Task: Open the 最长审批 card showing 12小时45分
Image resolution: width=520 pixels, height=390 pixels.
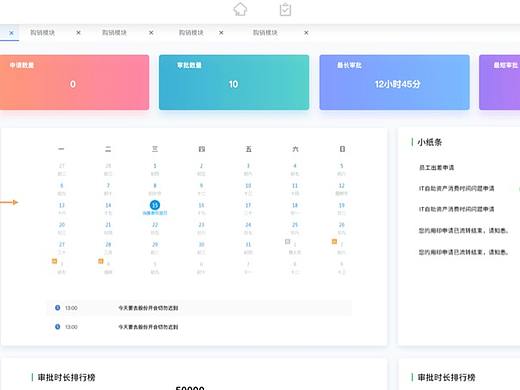Action: click(394, 82)
